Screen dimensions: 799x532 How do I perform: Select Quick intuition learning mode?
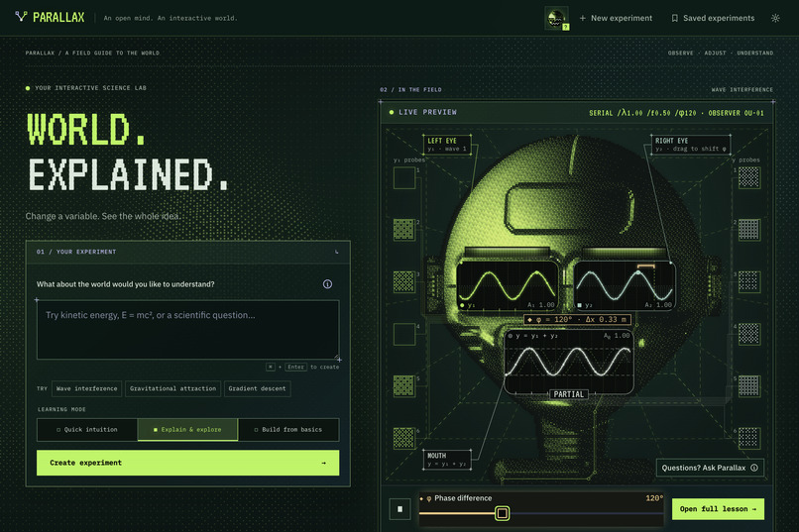pyautogui.click(x=87, y=430)
